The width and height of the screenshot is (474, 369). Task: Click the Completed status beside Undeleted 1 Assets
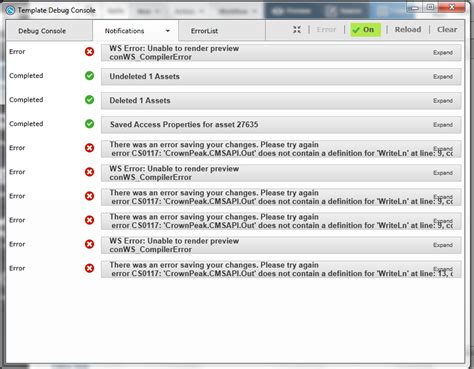coord(26,76)
